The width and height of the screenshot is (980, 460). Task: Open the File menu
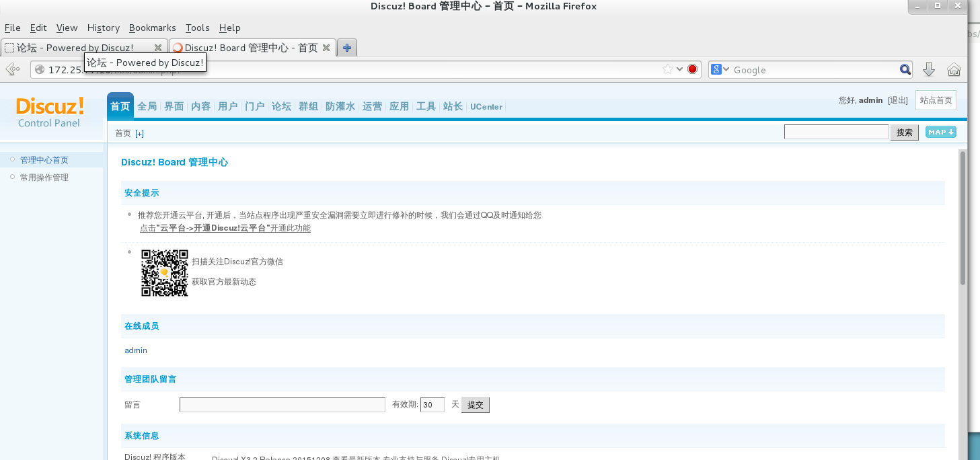click(13, 28)
